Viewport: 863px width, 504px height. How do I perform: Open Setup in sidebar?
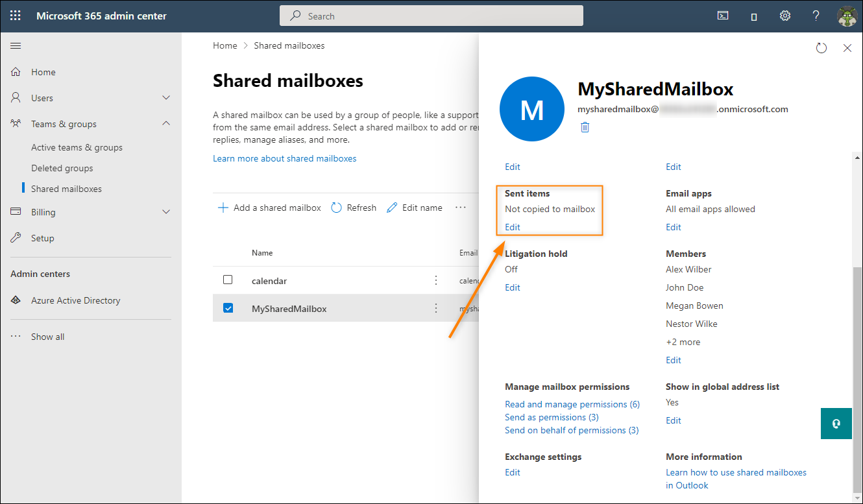43,238
